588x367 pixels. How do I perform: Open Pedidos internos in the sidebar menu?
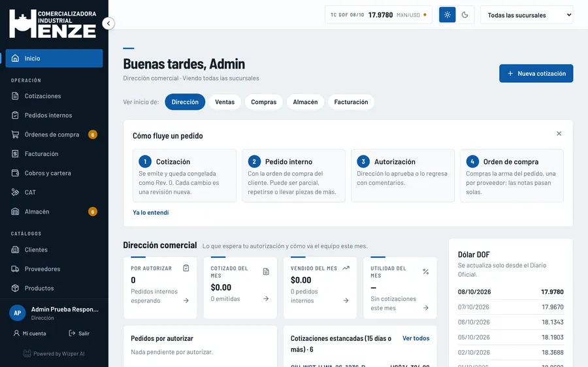(54, 115)
